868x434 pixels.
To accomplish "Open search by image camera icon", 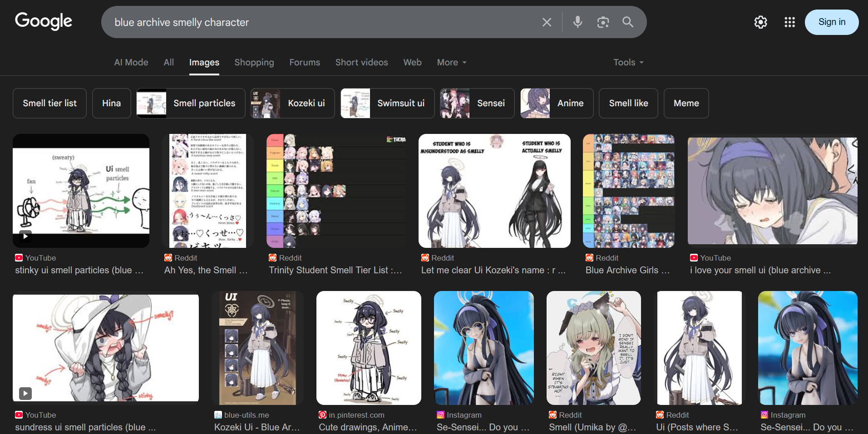I will click(x=603, y=22).
